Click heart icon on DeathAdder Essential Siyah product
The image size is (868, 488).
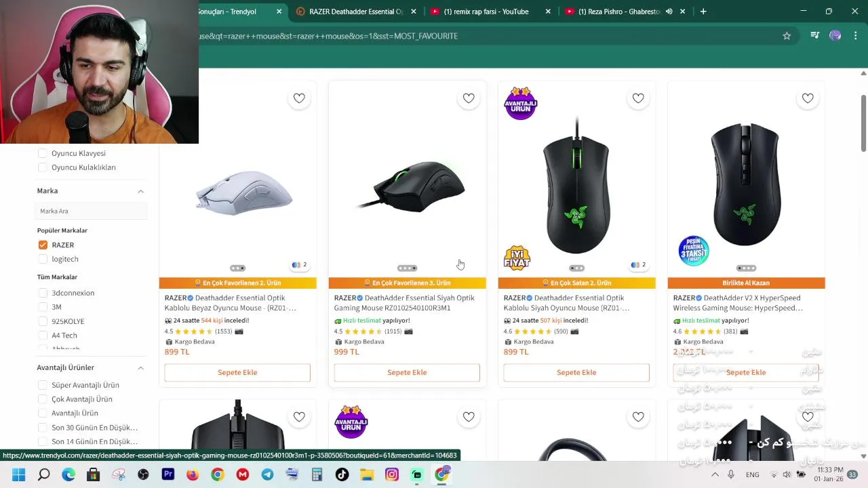point(469,98)
